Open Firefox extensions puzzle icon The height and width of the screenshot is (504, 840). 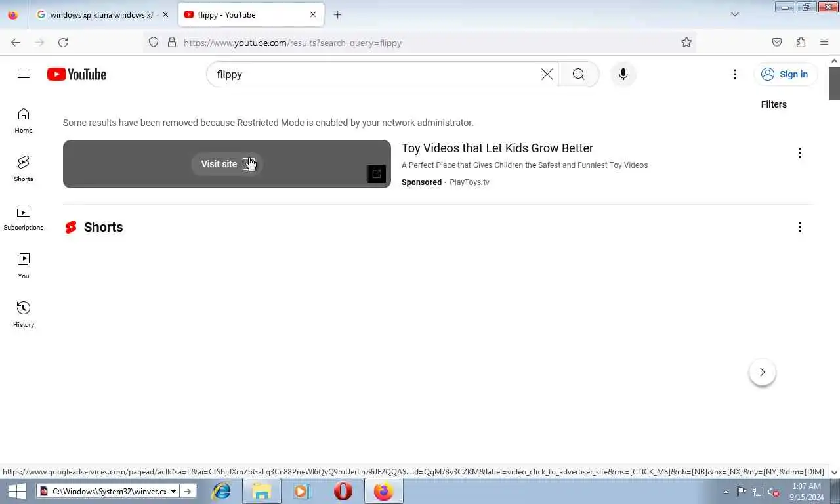coord(801,43)
